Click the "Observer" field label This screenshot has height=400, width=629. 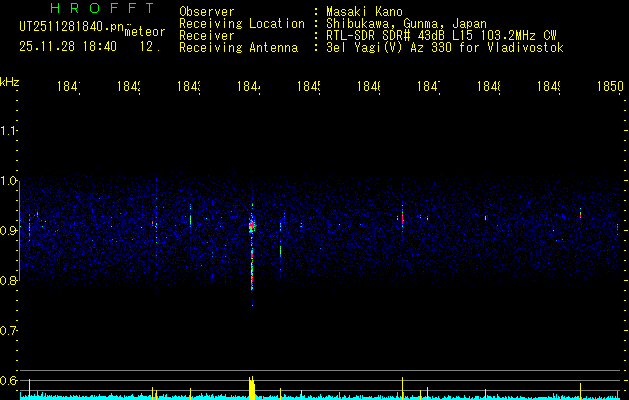tap(207, 12)
